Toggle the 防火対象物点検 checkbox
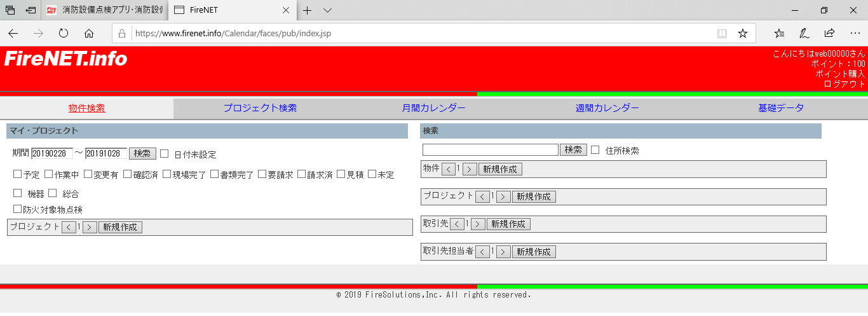 (x=18, y=209)
